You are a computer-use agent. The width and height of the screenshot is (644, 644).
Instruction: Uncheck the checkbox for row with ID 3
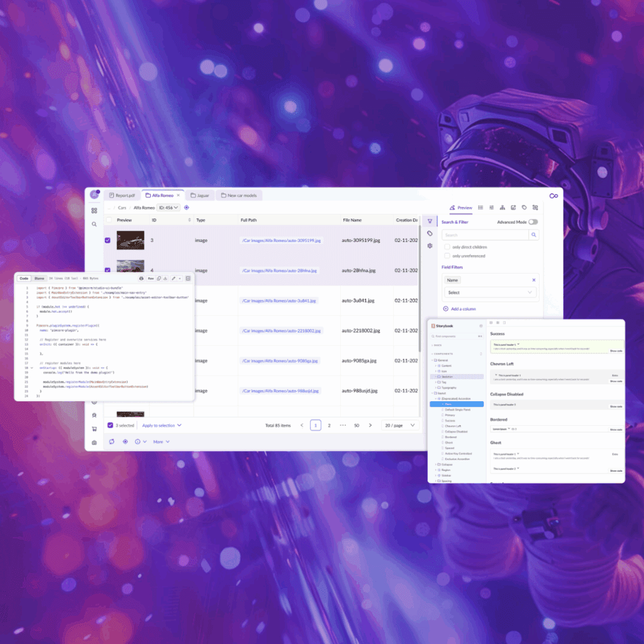108,240
